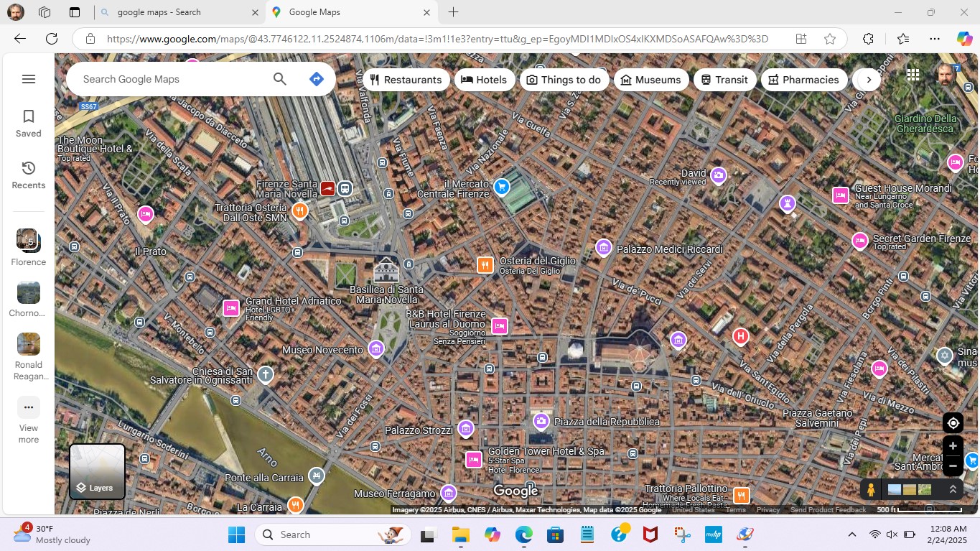Select the B&B Hotel Firenze Laurus pin
980x551 pixels.
coord(500,326)
